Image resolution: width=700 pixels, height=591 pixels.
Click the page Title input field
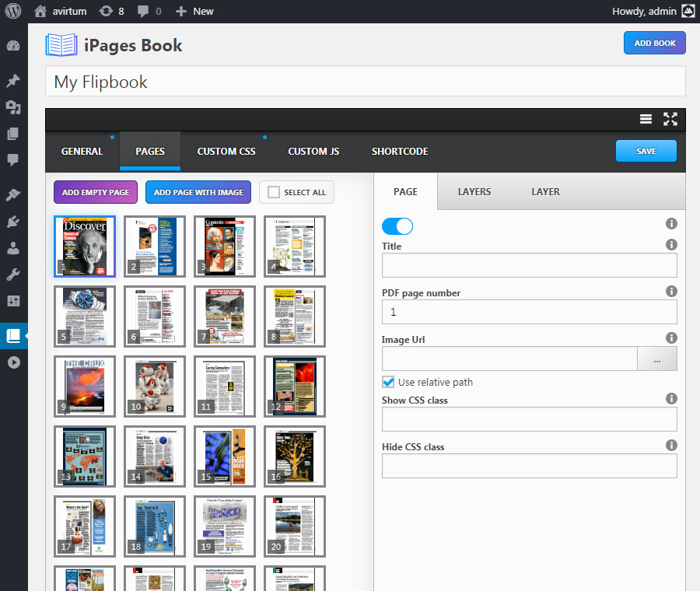[x=530, y=265]
